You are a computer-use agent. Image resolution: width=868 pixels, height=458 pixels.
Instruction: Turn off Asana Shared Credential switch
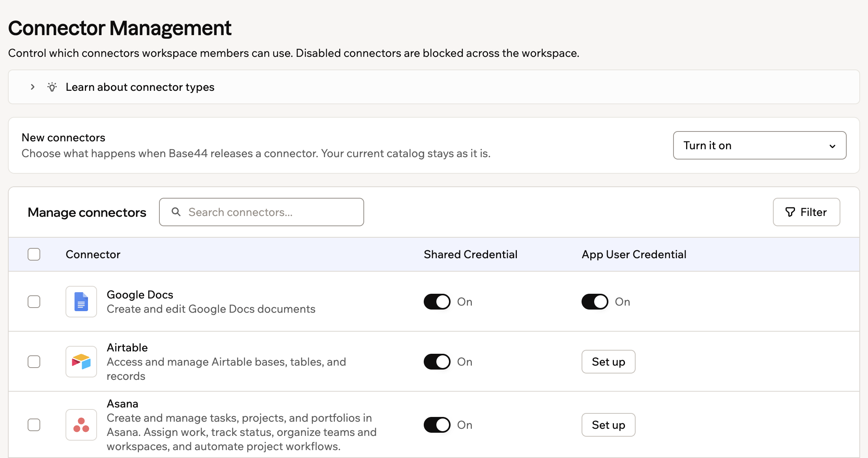click(437, 425)
